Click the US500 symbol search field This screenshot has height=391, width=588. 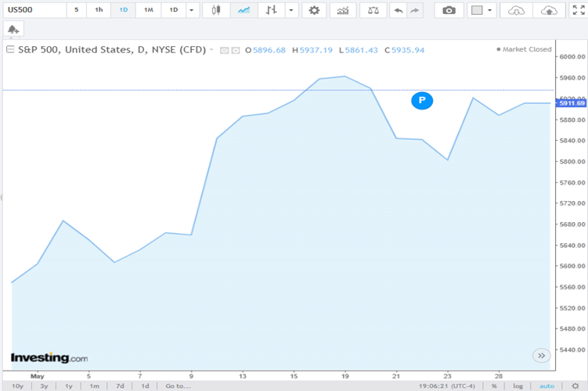[35, 10]
